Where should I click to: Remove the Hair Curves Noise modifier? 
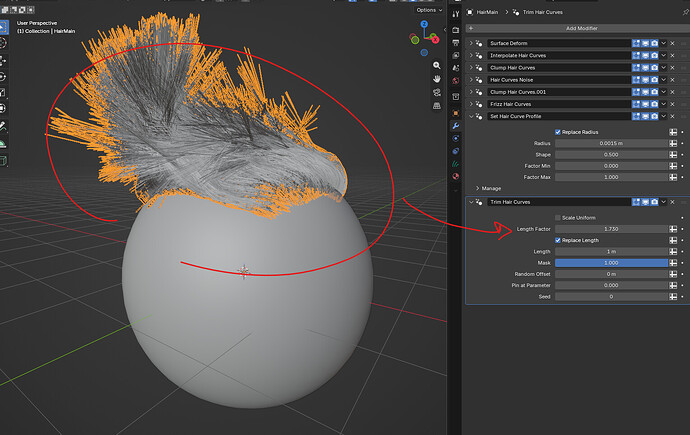(672, 80)
